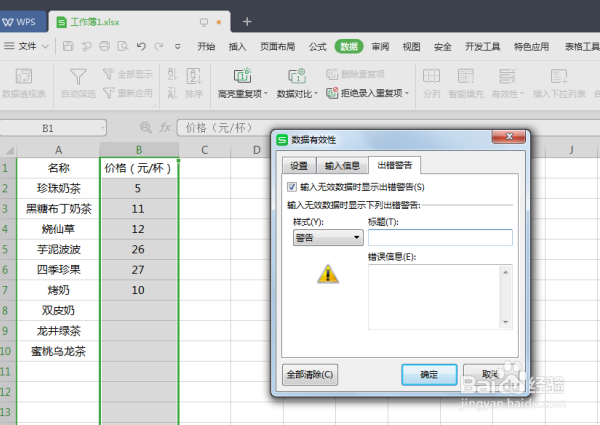The image size is (600, 425).
Task: Click 重新应用 reapply filter
Action: coord(128,93)
